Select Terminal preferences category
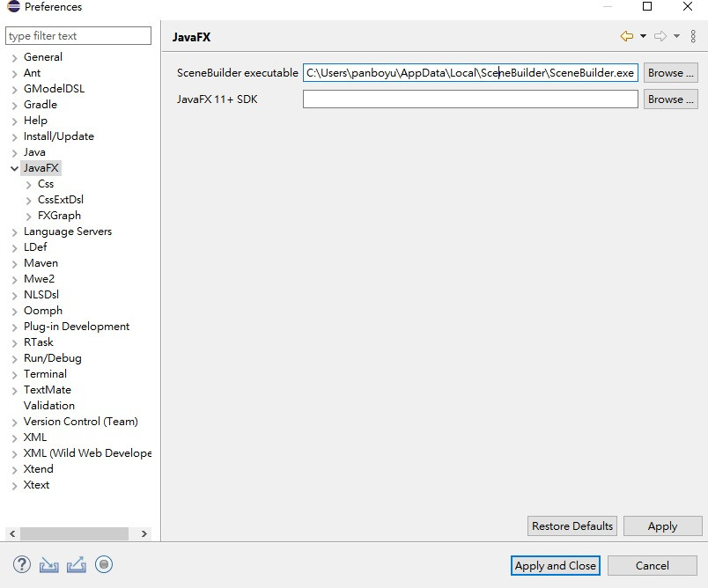This screenshot has height=588, width=708. pos(45,373)
